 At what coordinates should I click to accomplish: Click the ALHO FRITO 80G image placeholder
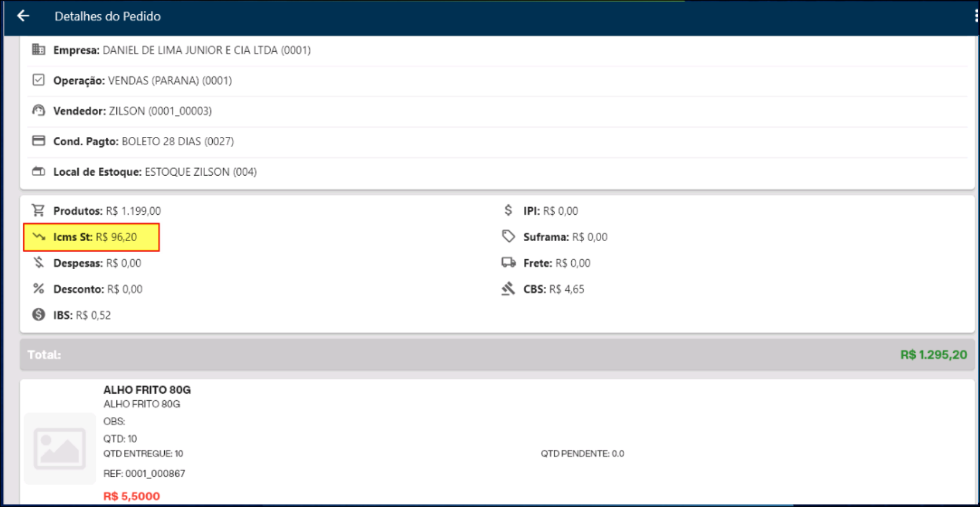[60, 448]
